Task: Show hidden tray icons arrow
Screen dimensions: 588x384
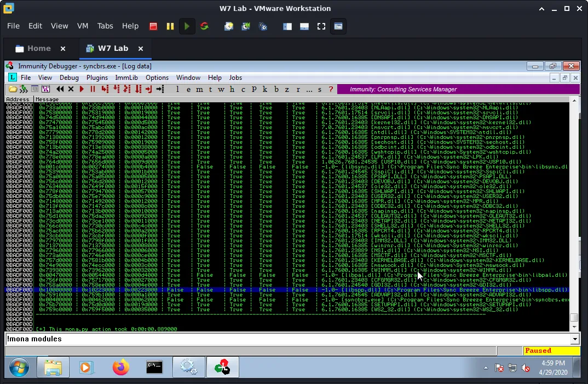Action: [x=486, y=368]
